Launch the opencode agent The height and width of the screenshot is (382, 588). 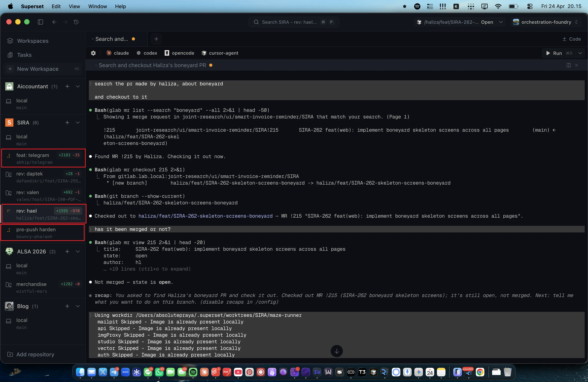point(179,53)
